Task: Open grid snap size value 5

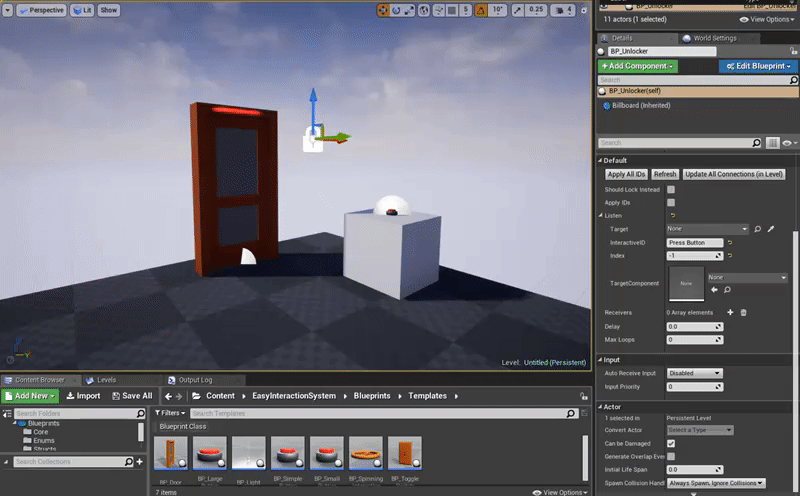Action: click(x=465, y=10)
